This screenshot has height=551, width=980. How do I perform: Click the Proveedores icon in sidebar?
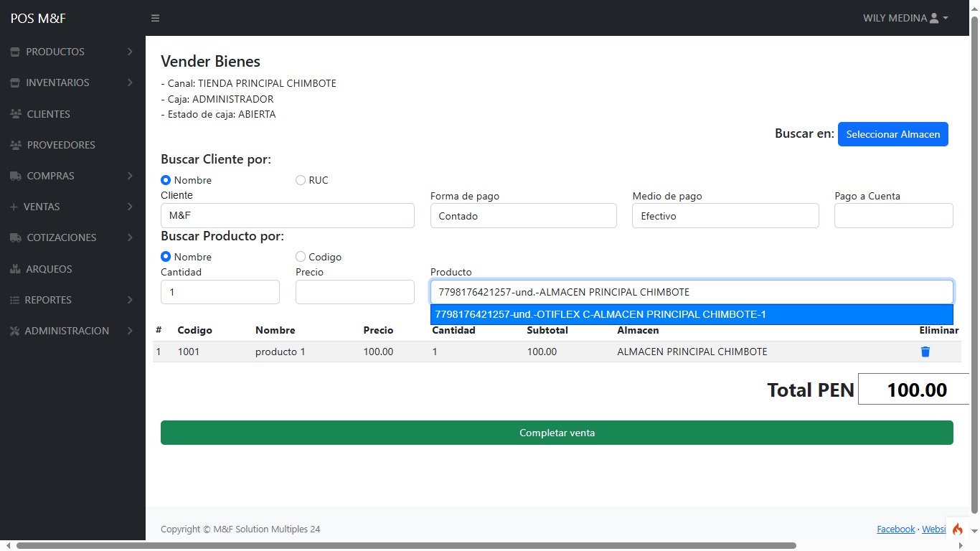point(15,145)
